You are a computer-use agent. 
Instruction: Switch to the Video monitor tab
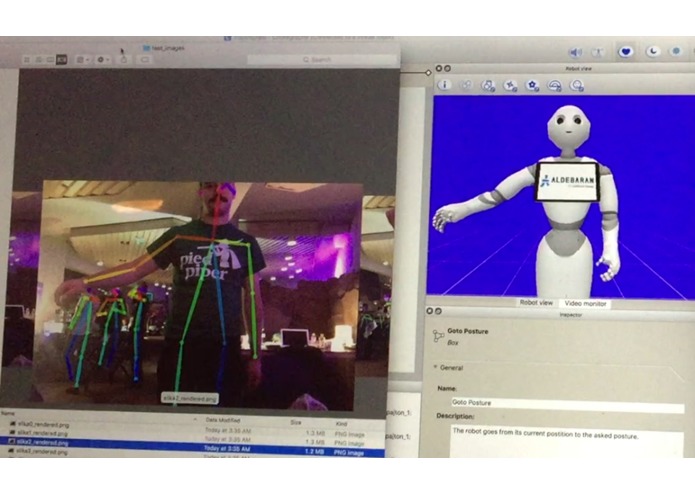(585, 303)
